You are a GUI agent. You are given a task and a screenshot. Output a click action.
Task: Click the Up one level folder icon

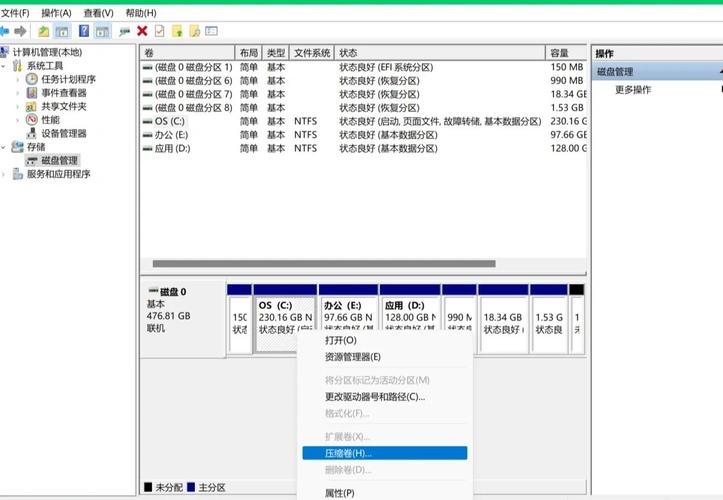click(x=43, y=31)
